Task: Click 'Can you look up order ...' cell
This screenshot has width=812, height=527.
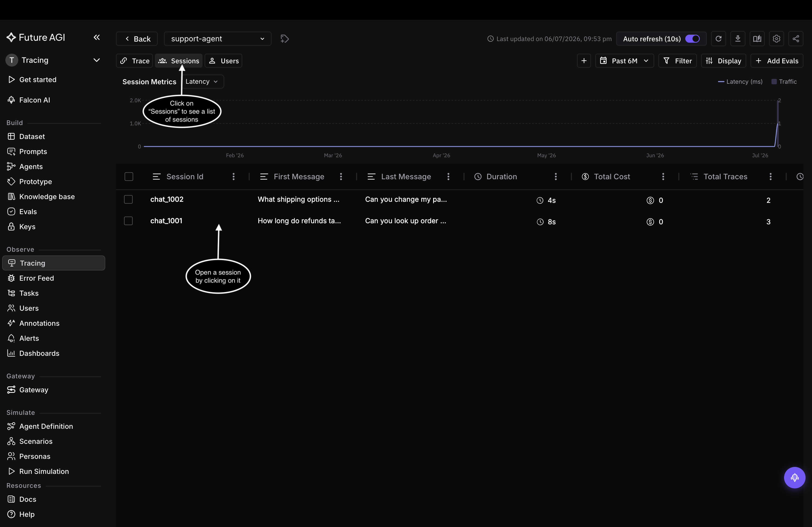Action: tap(405, 221)
